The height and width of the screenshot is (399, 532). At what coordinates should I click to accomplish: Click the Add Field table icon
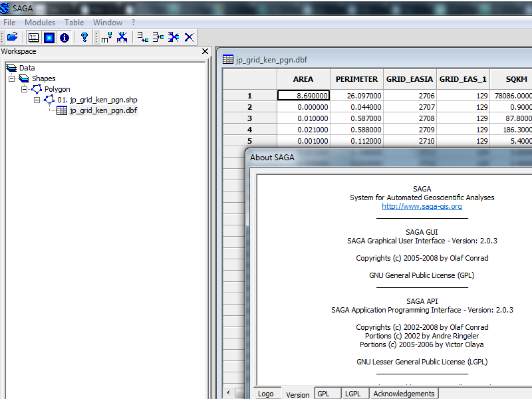point(106,37)
